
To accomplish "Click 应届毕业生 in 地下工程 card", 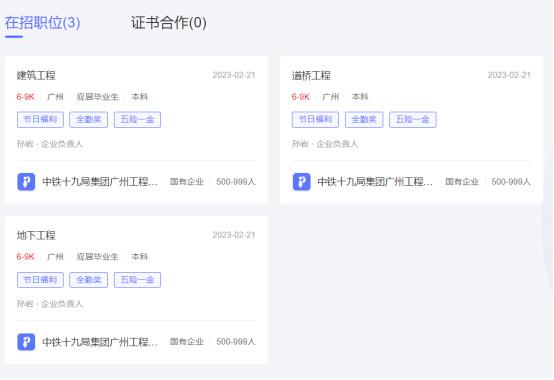I will [x=98, y=257].
